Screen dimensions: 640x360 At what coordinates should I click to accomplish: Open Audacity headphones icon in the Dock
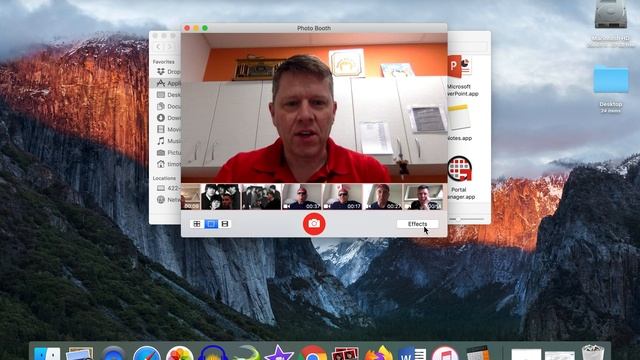click(213, 353)
